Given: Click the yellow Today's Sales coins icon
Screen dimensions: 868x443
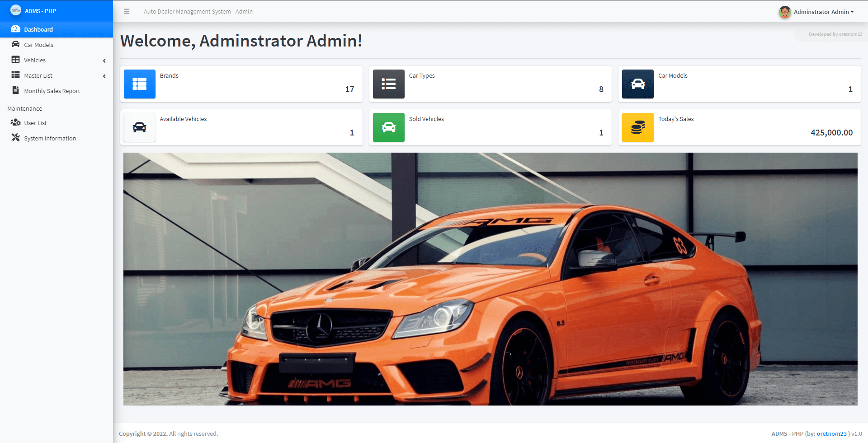Looking at the screenshot, I should (x=638, y=127).
